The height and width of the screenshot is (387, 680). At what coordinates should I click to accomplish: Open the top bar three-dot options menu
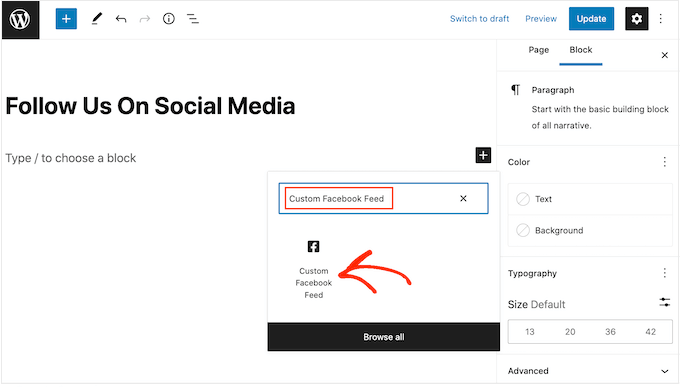(x=660, y=19)
